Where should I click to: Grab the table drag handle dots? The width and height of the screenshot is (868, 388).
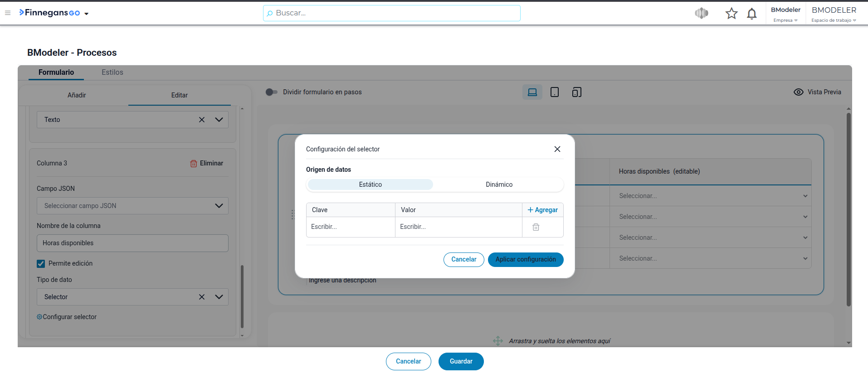click(293, 214)
